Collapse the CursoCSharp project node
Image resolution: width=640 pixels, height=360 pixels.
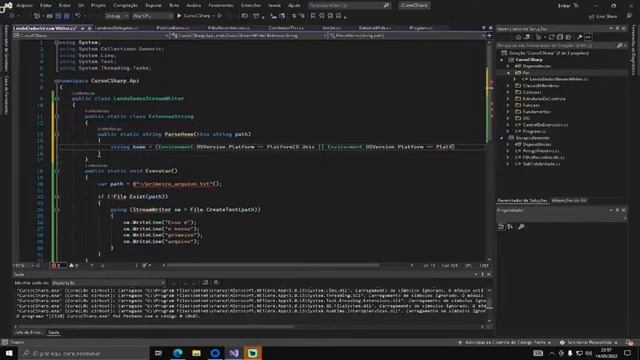502,60
